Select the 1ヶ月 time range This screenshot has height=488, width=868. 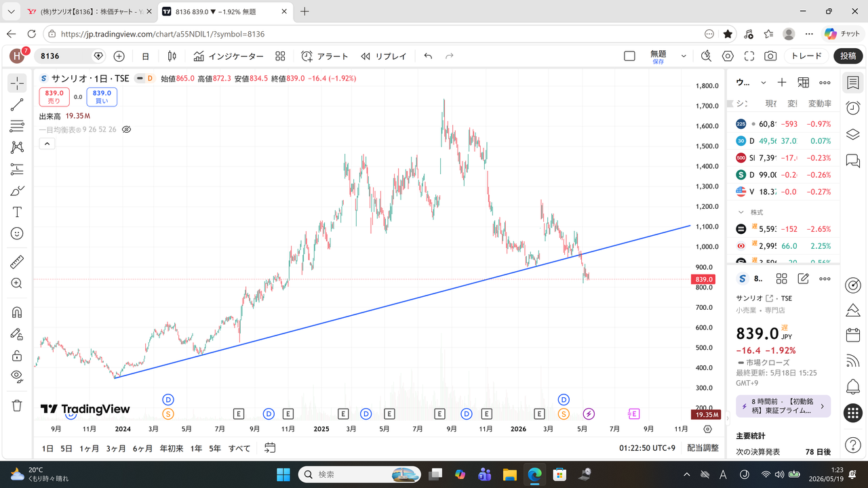click(89, 448)
